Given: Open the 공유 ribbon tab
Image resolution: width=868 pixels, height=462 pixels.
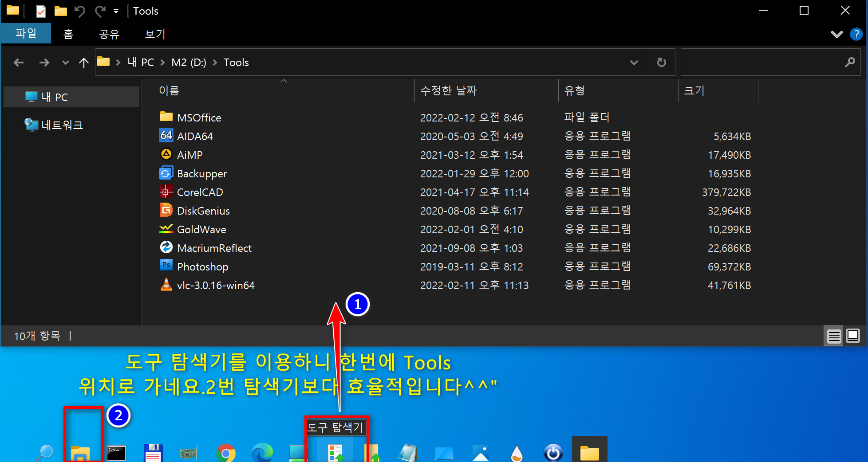Looking at the screenshot, I should 109,34.
